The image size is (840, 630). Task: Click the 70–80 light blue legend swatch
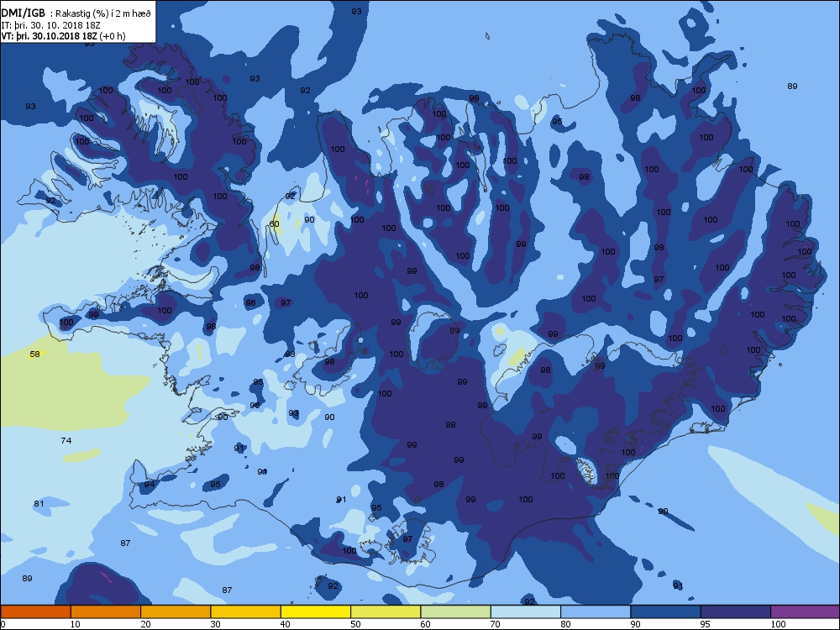click(526, 612)
